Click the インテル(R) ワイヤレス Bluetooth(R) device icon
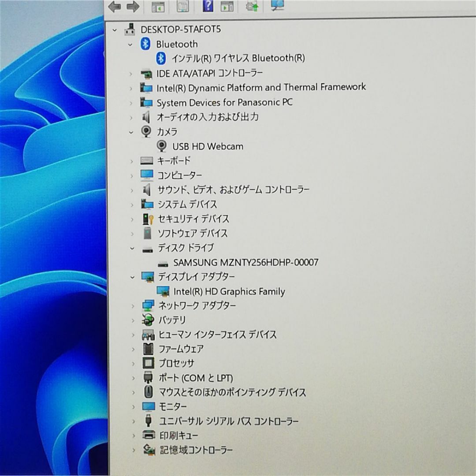 pos(161,58)
